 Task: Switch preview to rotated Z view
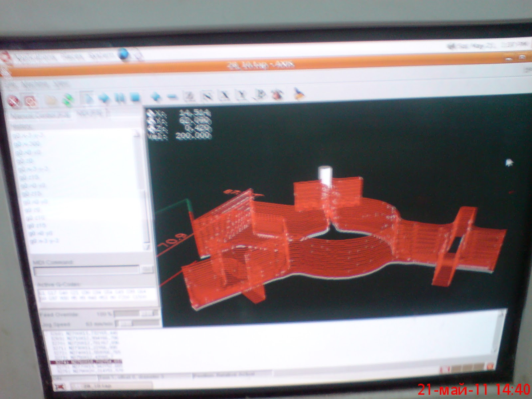207,95
